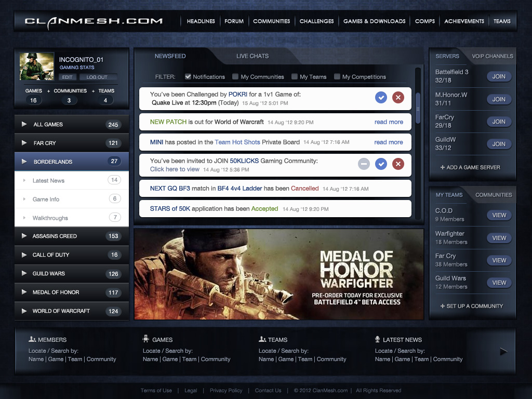This screenshot has height=399, width=532.
Task: Join the FarCry server
Action: pos(499,122)
